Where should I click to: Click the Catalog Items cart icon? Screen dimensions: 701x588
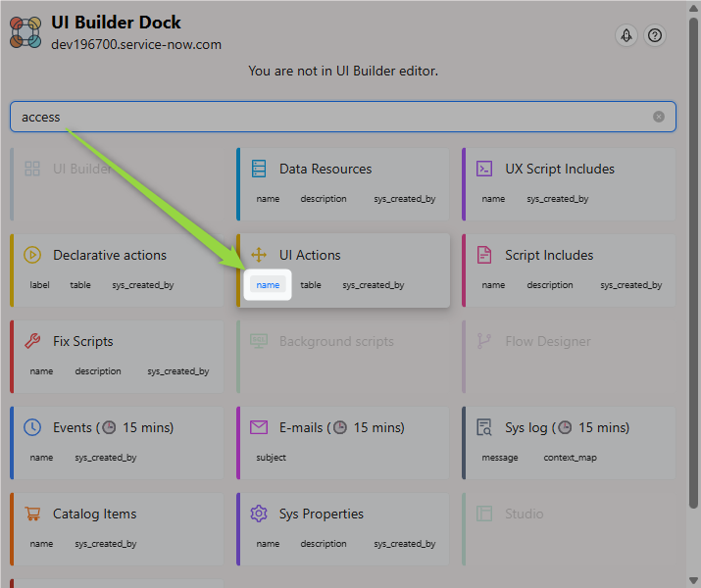(32, 514)
